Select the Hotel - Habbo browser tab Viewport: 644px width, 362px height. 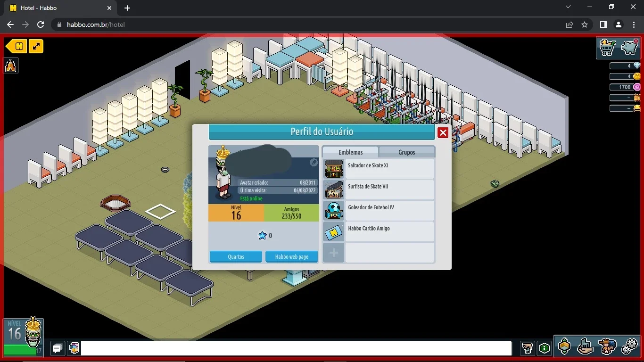(x=60, y=8)
